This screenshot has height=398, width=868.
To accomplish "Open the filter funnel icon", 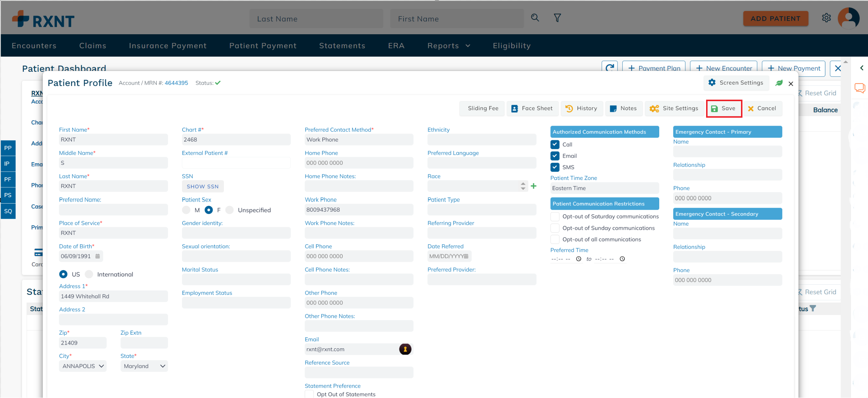I will [x=557, y=18].
